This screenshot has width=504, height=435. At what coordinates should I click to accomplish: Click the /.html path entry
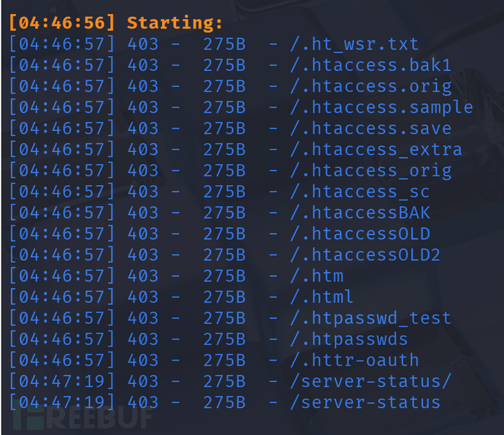[323, 298]
